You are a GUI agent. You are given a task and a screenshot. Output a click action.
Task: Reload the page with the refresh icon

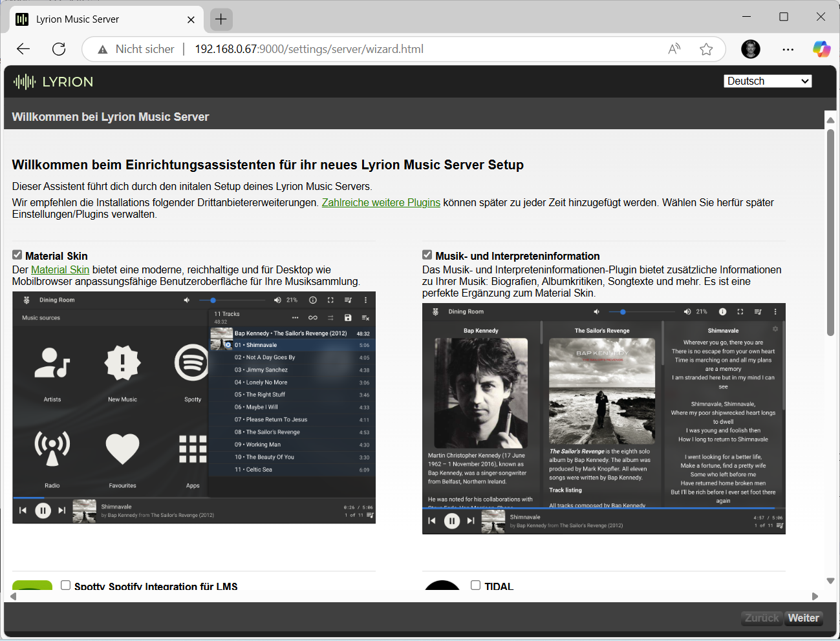pos(59,49)
